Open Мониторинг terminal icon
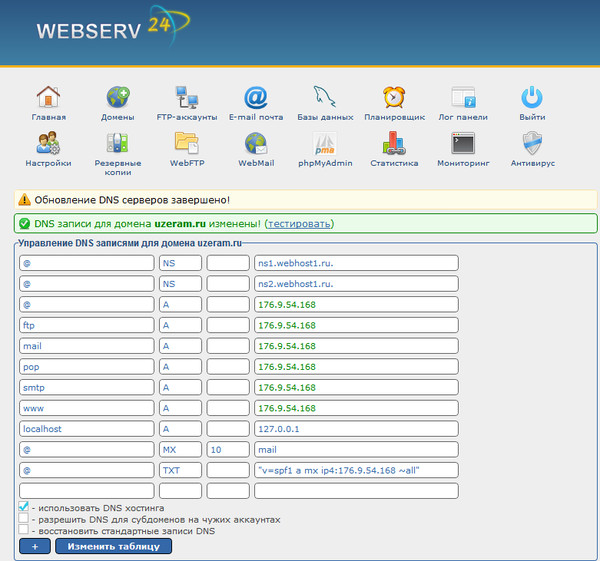Viewport: 600px width, 561px height. coord(463,143)
